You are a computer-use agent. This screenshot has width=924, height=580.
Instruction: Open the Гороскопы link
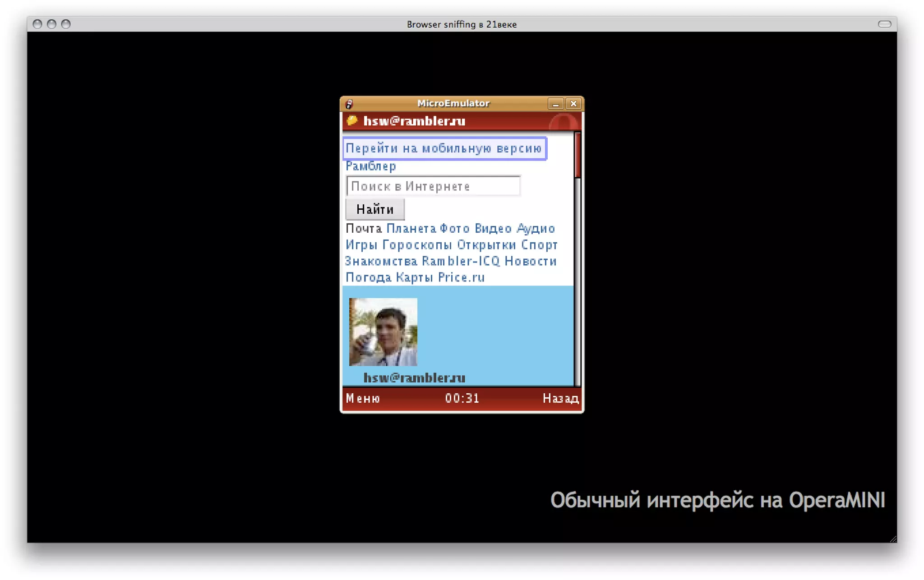pos(417,245)
